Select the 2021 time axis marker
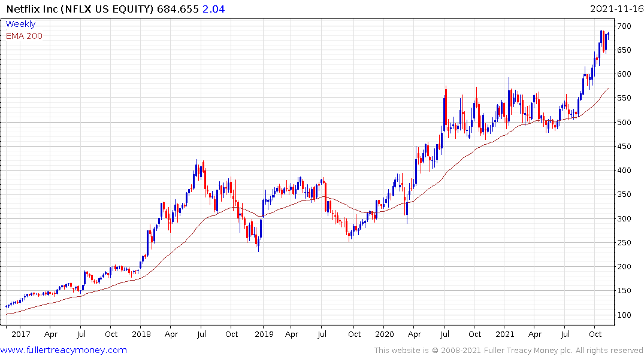This screenshot has height=359, width=644. [505, 334]
